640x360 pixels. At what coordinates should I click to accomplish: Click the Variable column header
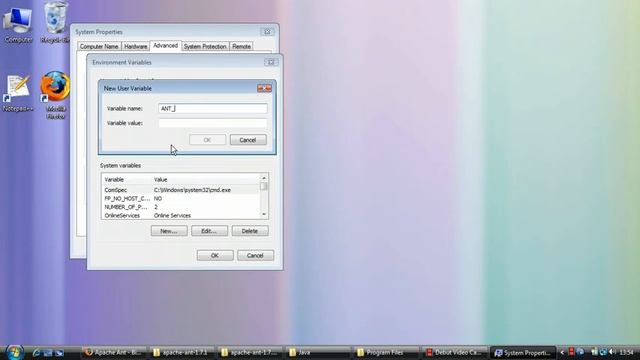click(127, 180)
